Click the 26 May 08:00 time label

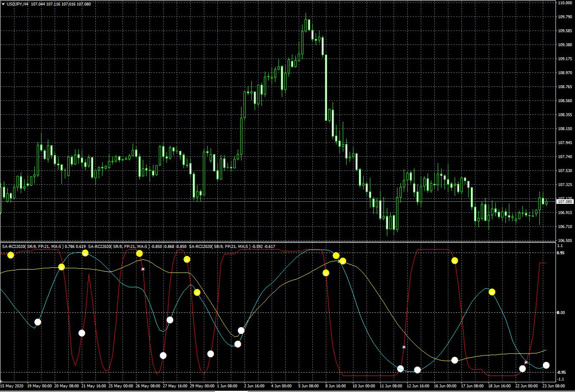click(x=148, y=386)
